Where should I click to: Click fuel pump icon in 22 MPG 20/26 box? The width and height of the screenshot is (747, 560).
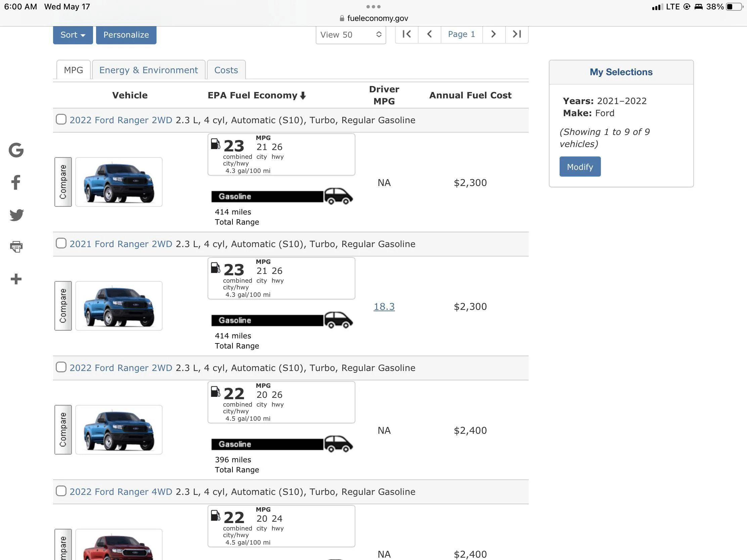[x=215, y=391]
